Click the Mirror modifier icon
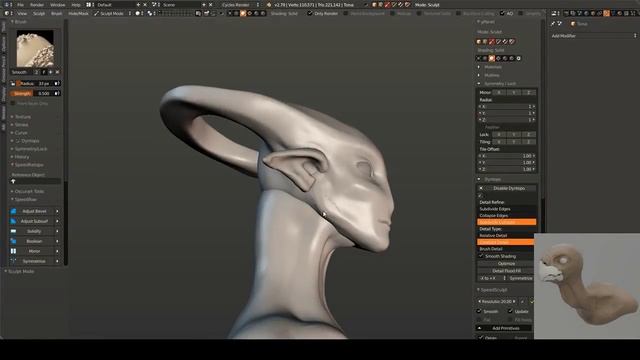Viewport: 640px width, 360px height. [13, 251]
